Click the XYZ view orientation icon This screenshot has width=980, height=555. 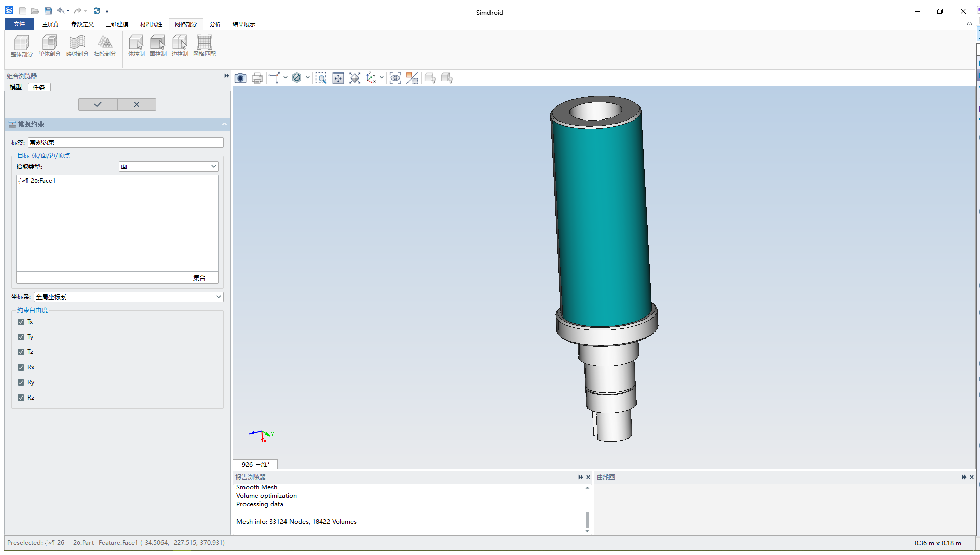tap(372, 78)
